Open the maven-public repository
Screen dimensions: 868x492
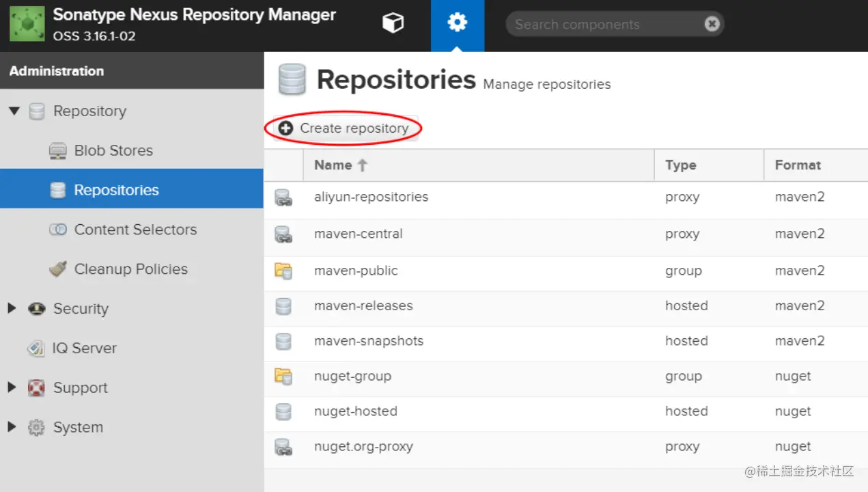coord(356,271)
